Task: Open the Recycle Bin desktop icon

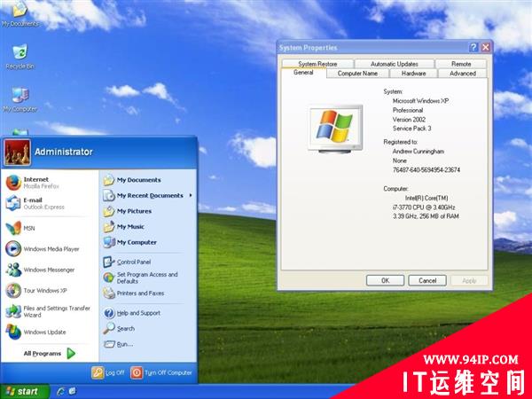Action: tap(20, 56)
